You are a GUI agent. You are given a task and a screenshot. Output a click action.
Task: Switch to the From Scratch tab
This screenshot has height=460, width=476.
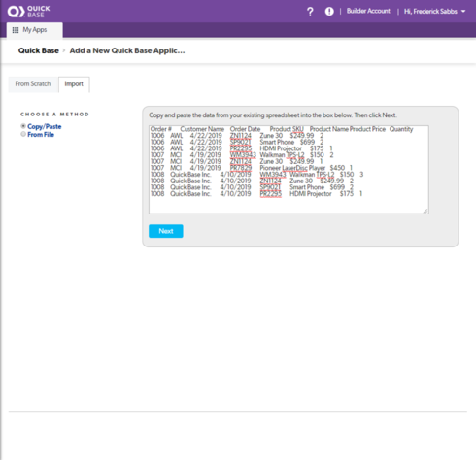click(x=33, y=84)
